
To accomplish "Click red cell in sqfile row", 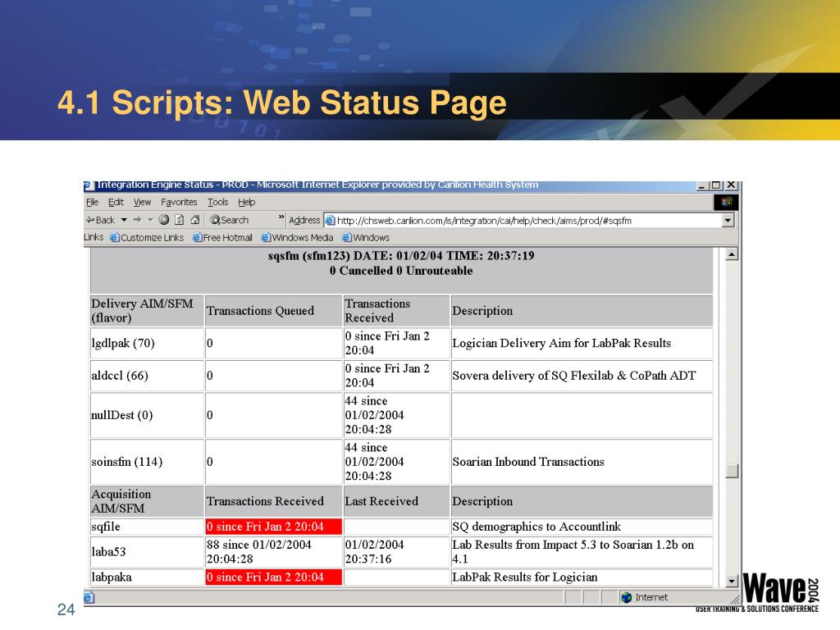I will [x=273, y=527].
